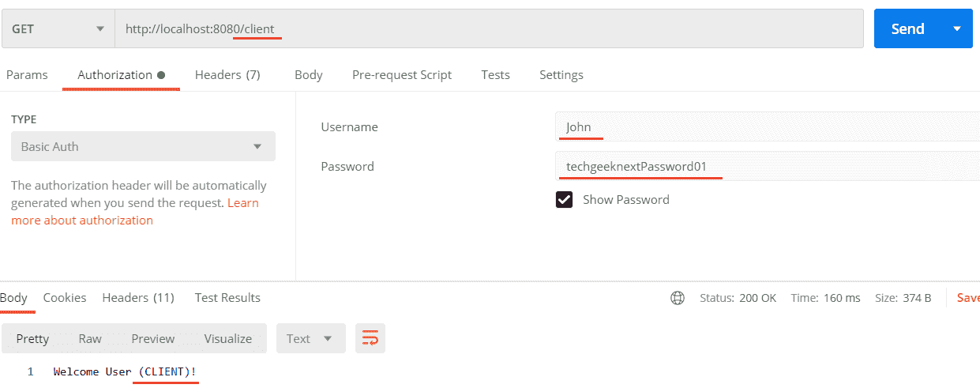Open the Text format dropdown
The height and width of the screenshot is (392, 980).
click(x=310, y=338)
